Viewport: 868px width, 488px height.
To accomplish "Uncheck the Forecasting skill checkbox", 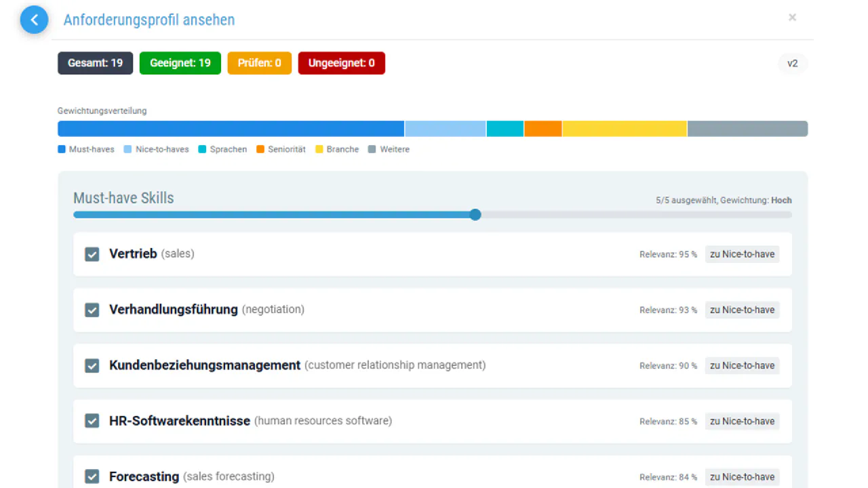I will pyautogui.click(x=92, y=476).
